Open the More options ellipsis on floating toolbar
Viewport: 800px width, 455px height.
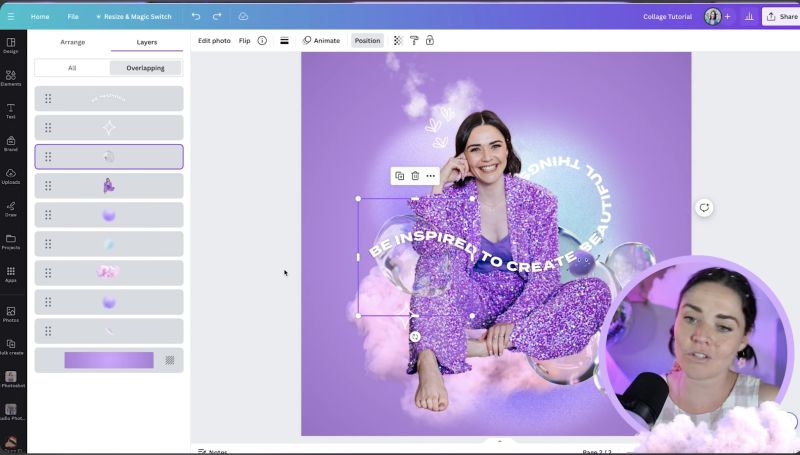point(431,176)
